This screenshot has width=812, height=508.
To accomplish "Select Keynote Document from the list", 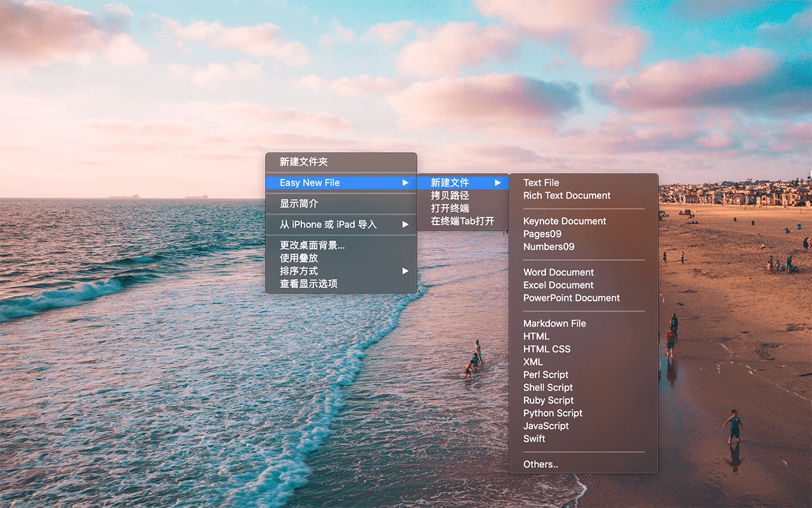I will 565,221.
